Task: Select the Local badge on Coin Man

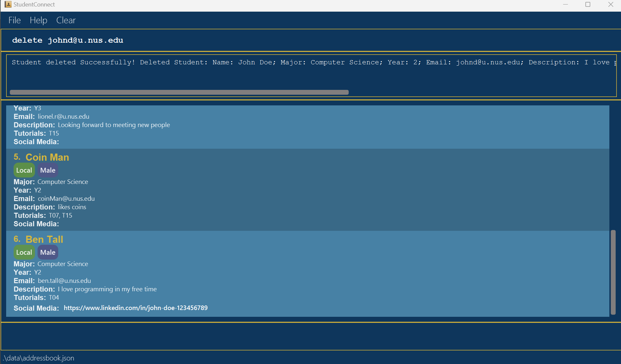Action: coord(24,170)
